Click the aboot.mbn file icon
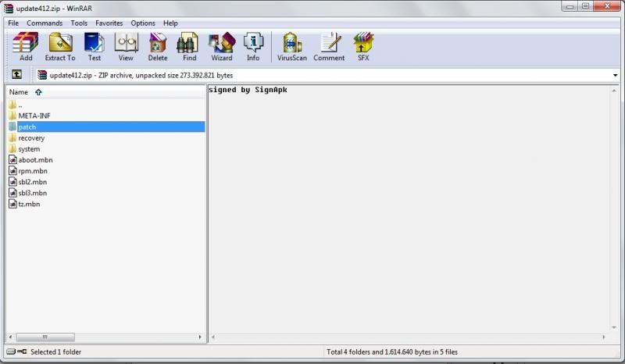 pos(12,160)
